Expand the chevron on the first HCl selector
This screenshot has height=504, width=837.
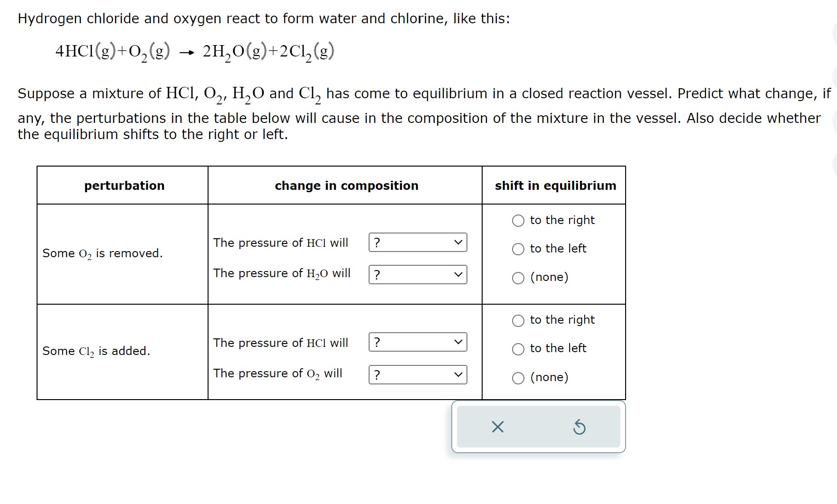coord(459,243)
